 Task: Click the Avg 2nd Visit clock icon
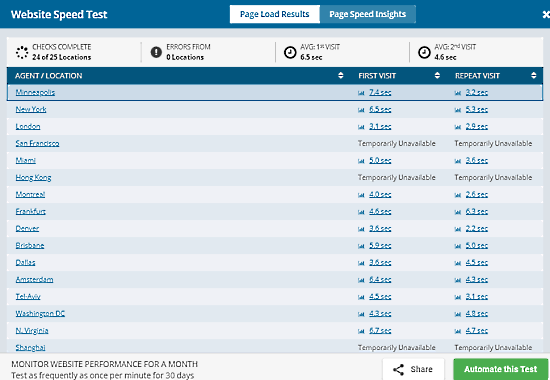pos(424,52)
